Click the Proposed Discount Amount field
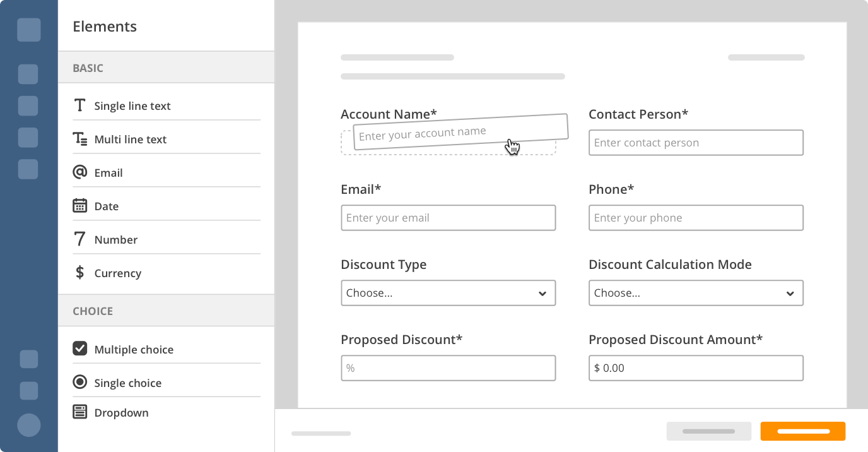The image size is (868, 452). click(x=696, y=368)
